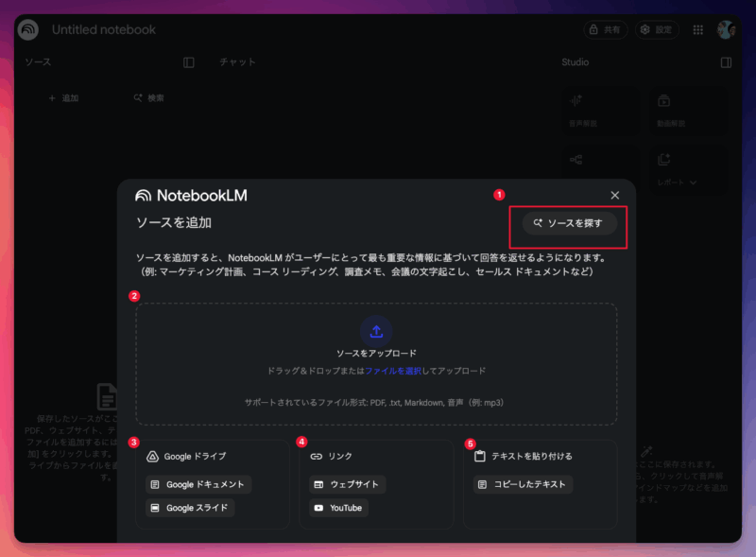
Task: Click the Untitled notebook title
Action: click(104, 30)
